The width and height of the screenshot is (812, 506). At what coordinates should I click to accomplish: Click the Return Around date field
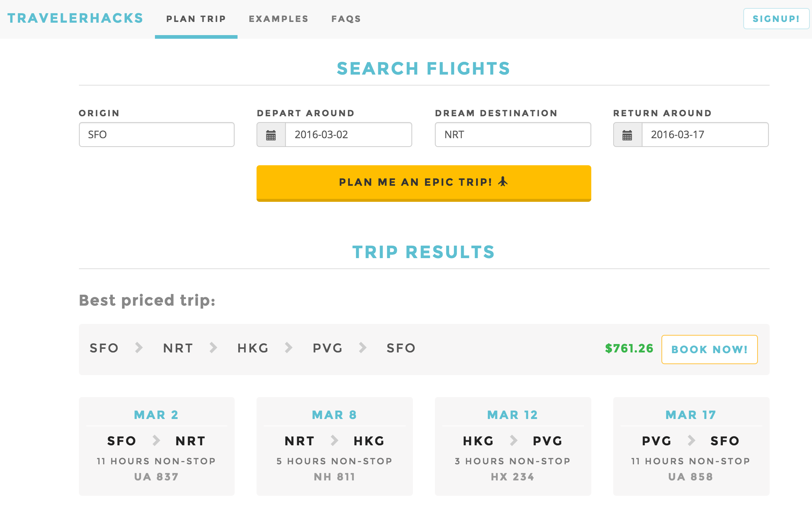click(705, 135)
